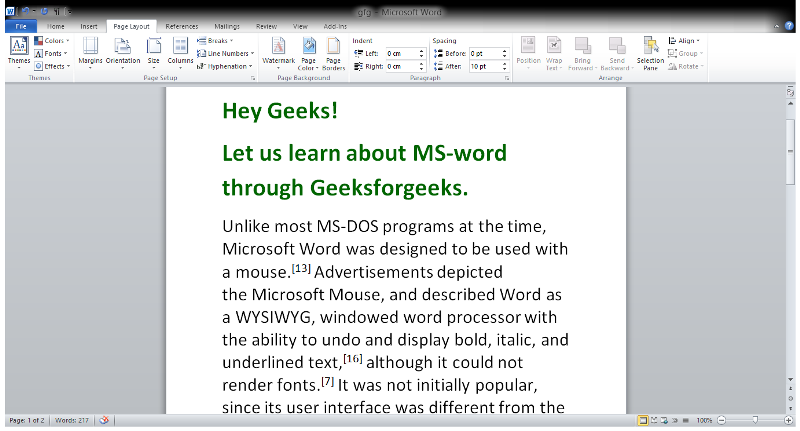The height and width of the screenshot is (431, 800).
Task: Click the Word application icon
Action: [10, 11]
